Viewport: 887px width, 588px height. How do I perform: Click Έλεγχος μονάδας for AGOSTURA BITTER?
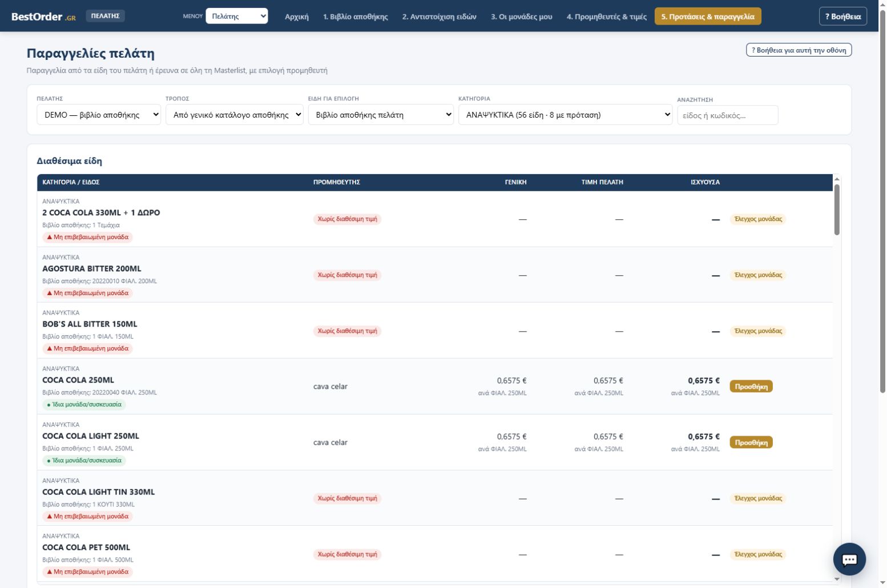click(758, 275)
